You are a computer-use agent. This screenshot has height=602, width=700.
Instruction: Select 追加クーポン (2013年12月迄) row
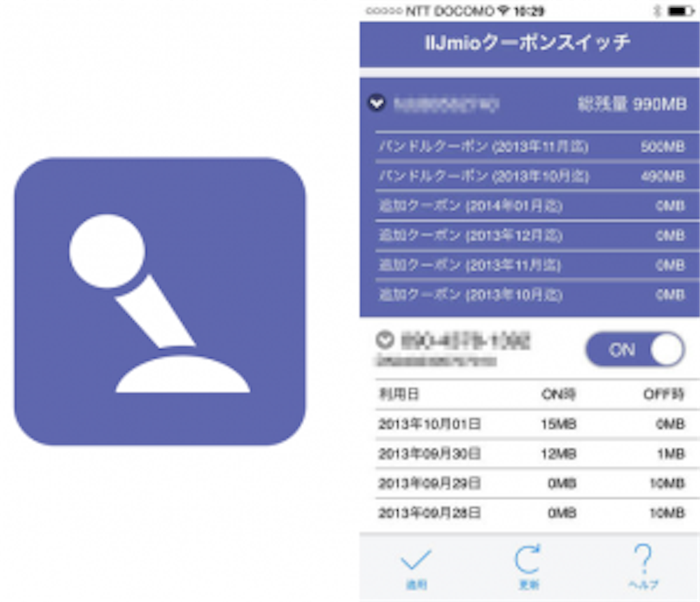coord(531,235)
